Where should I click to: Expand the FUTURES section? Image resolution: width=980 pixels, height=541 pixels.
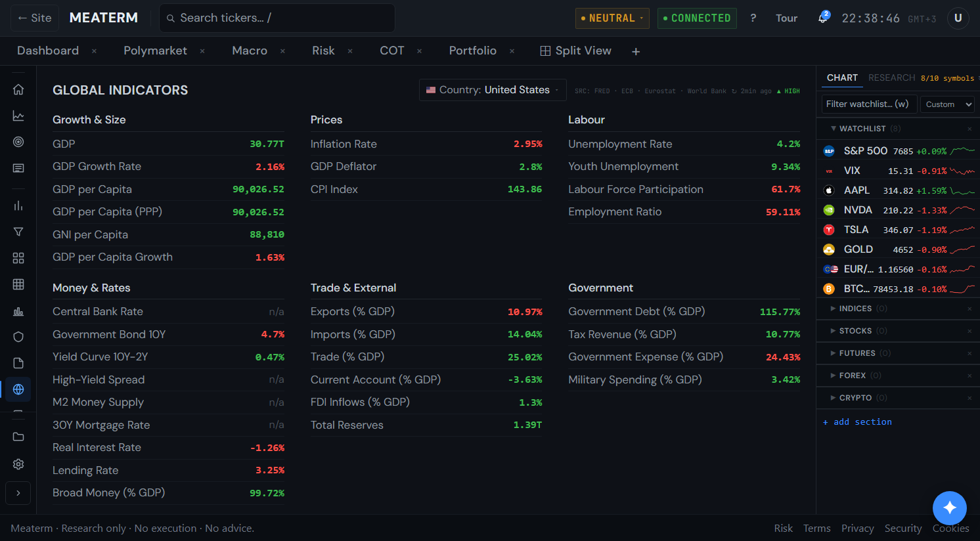pyautogui.click(x=858, y=353)
